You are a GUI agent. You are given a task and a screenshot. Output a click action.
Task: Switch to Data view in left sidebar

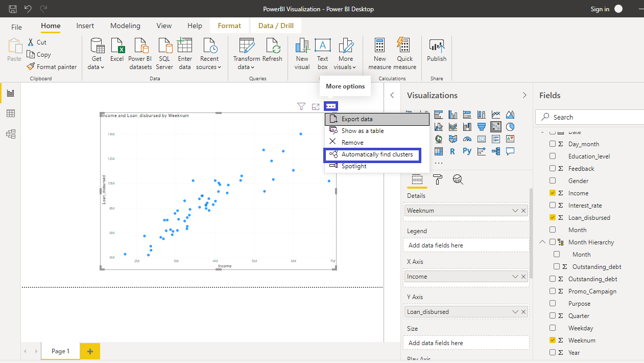click(10, 114)
